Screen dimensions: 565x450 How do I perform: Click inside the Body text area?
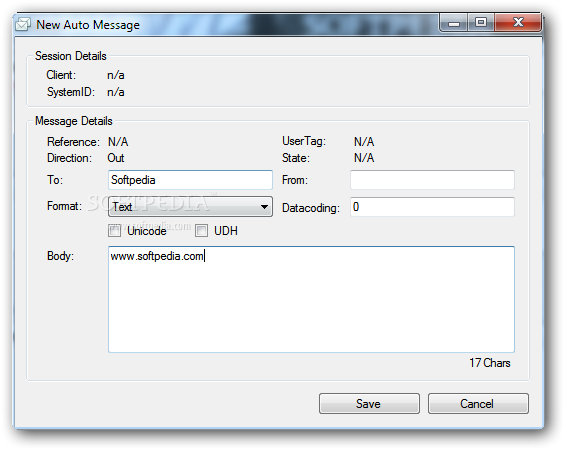311,299
